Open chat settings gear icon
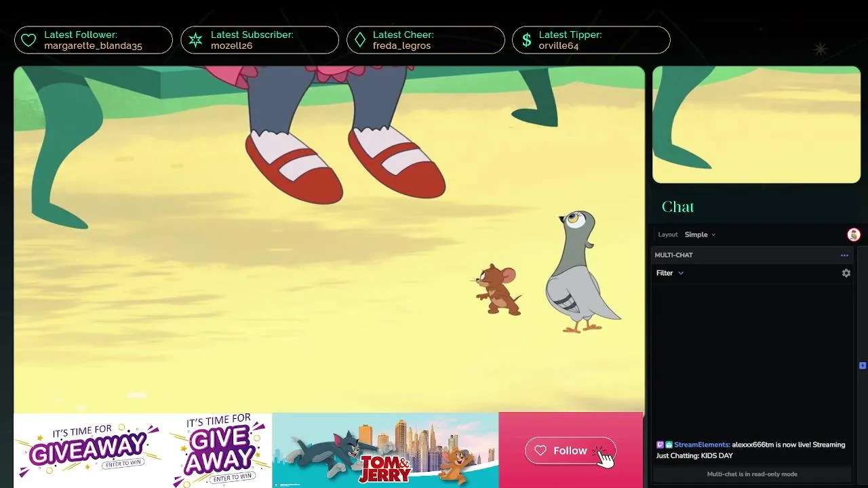868x488 pixels. point(846,273)
